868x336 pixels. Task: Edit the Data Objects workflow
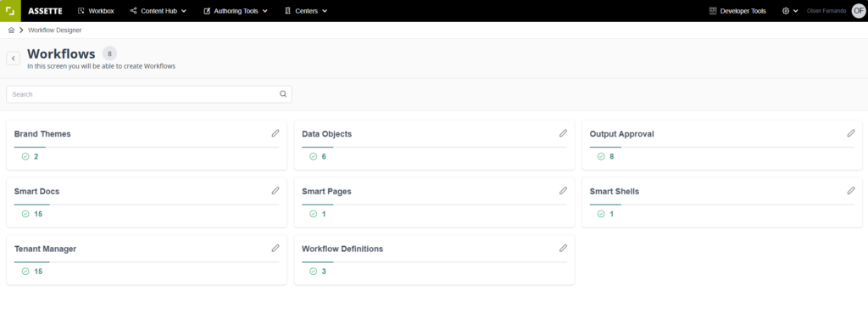tap(563, 133)
